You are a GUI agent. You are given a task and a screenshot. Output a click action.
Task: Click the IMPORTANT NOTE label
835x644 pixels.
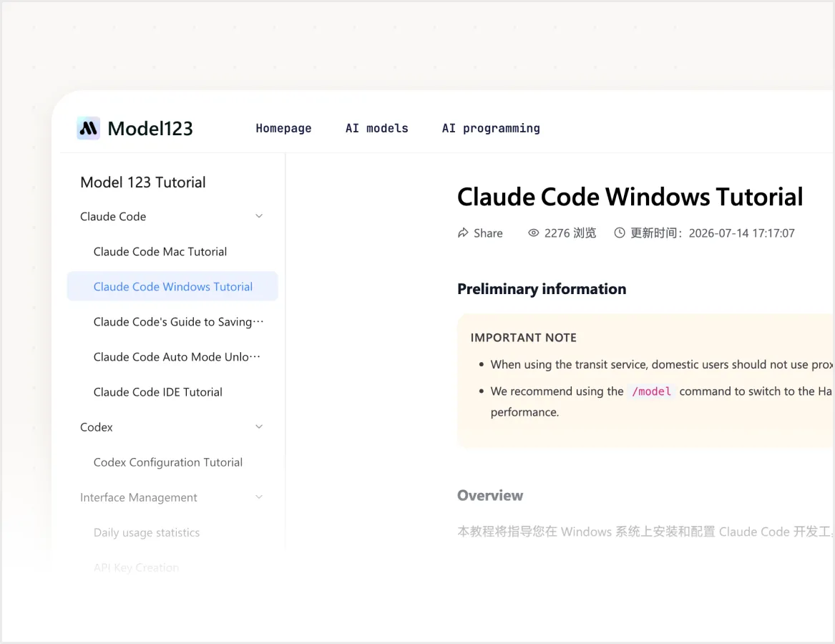(x=524, y=338)
